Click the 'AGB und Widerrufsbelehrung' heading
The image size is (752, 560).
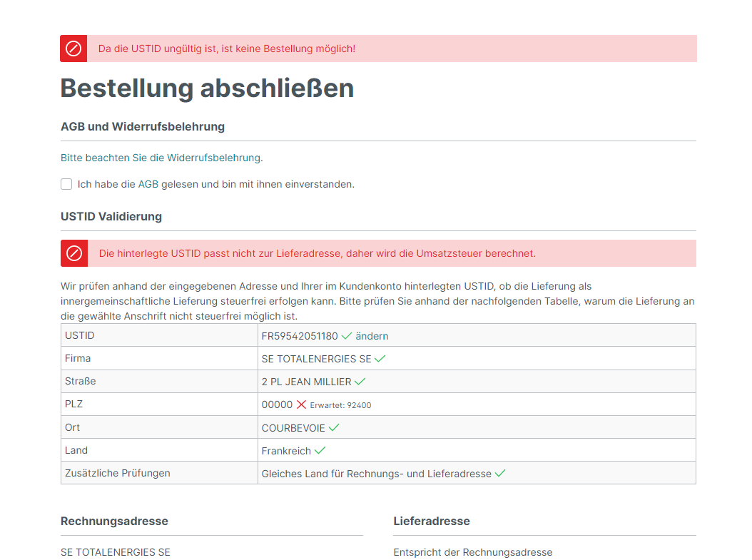143,126
